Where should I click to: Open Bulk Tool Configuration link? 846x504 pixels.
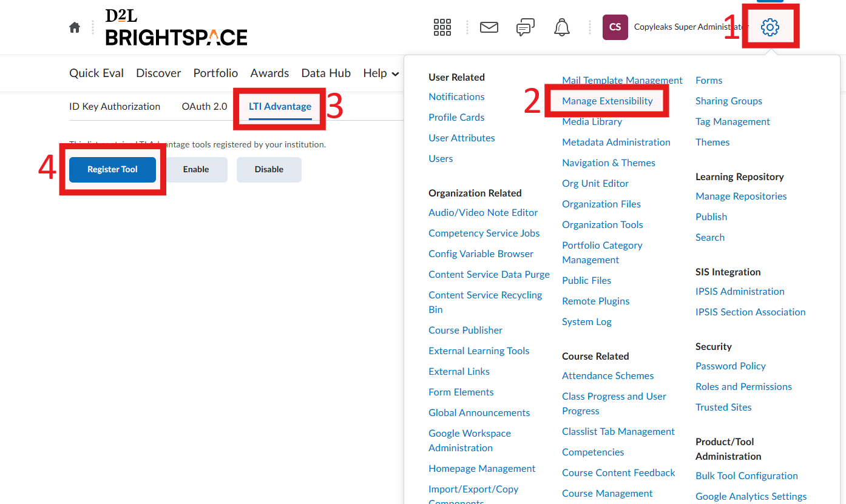[x=746, y=476]
